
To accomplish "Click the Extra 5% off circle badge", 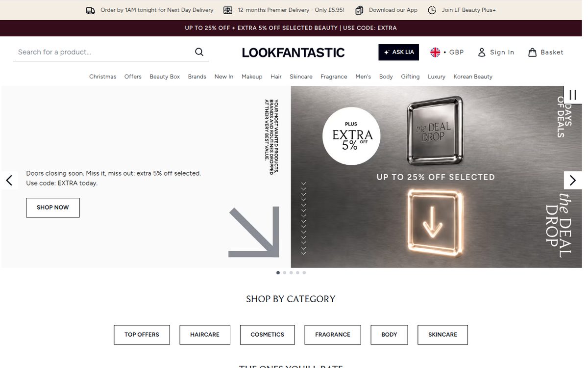I will coord(351,136).
